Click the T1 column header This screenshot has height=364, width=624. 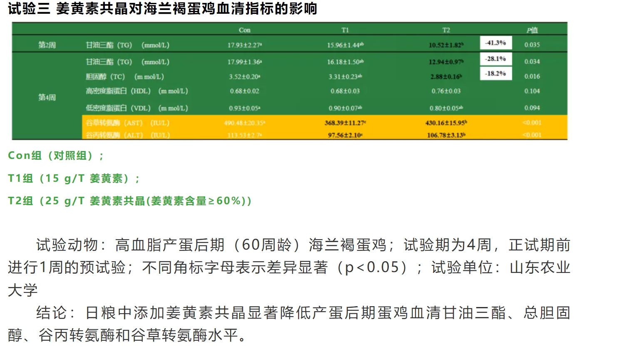click(345, 30)
